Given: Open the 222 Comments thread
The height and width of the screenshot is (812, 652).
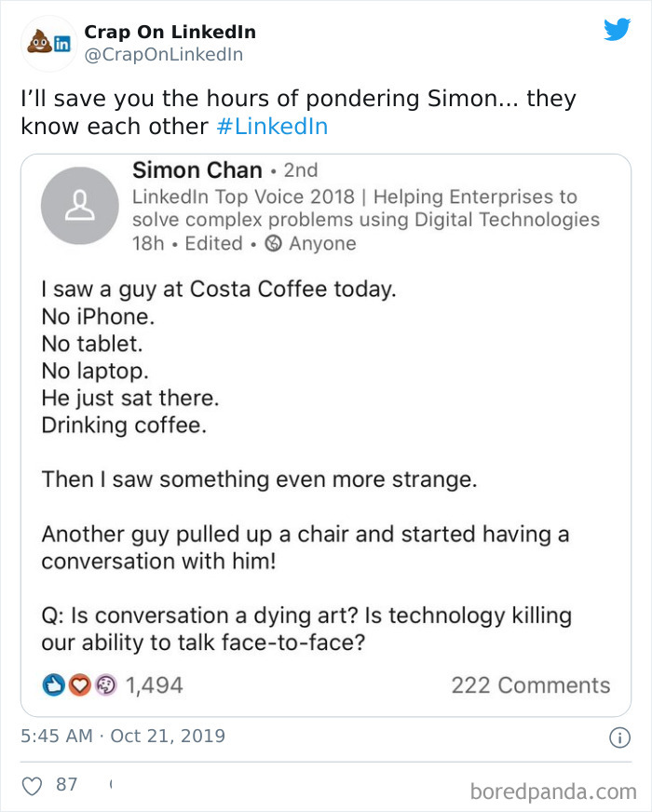Looking at the screenshot, I should [531, 685].
